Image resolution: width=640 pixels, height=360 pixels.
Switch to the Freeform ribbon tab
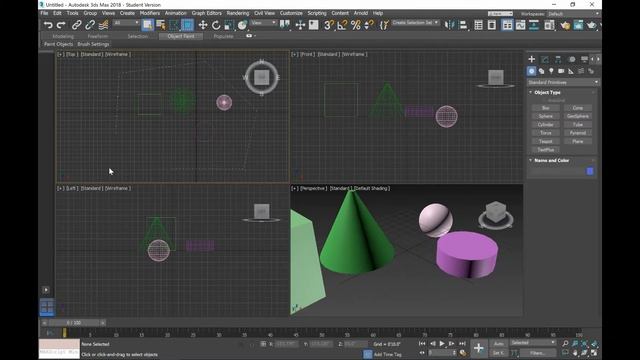click(98, 36)
